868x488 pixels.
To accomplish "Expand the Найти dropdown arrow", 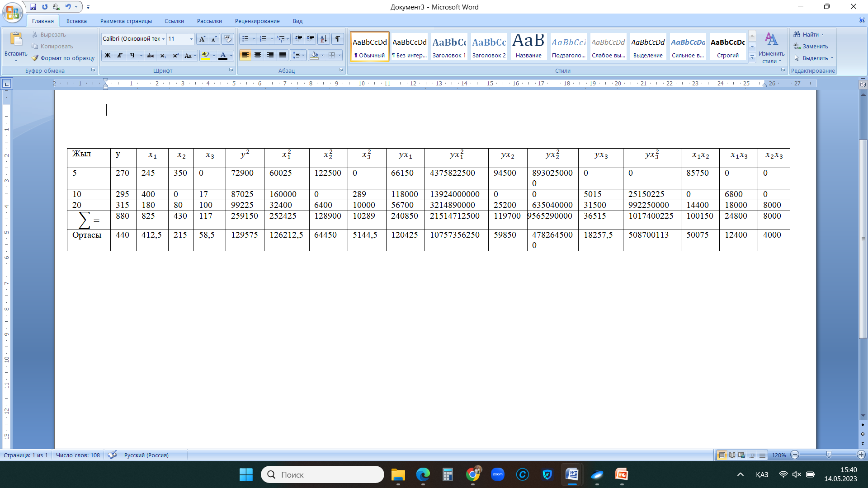I will click(822, 35).
